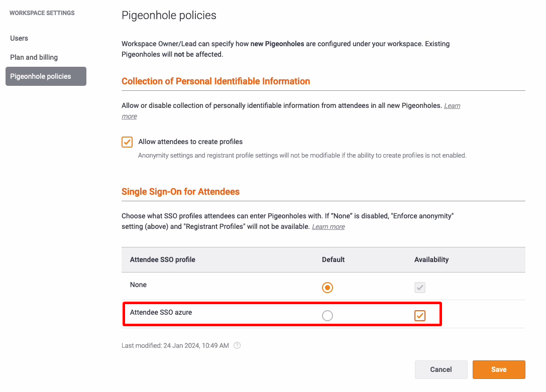Uncheck availability for Attendee SSO azure
The width and height of the screenshot is (546, 392).
click(x=420, y=316)
